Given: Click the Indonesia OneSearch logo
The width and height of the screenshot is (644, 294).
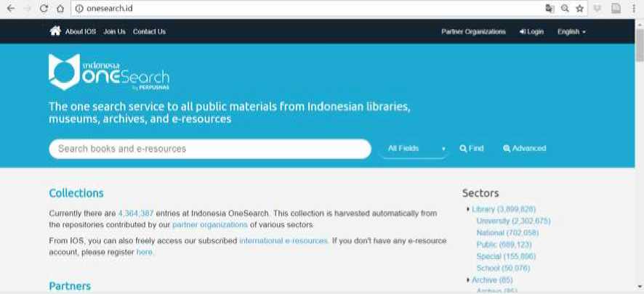Looking at the screenshot, I should pos(109,73).
